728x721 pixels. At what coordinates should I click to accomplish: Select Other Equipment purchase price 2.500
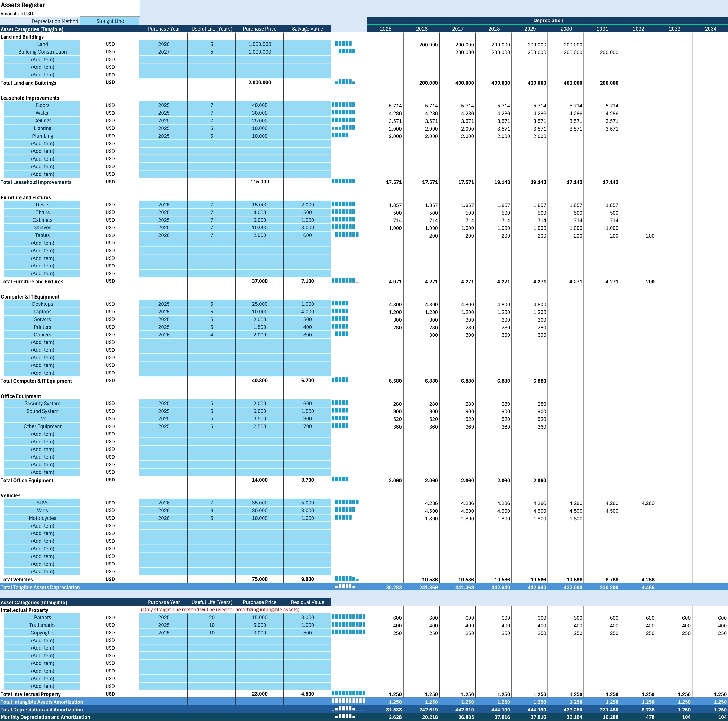(x=259, y=426)
